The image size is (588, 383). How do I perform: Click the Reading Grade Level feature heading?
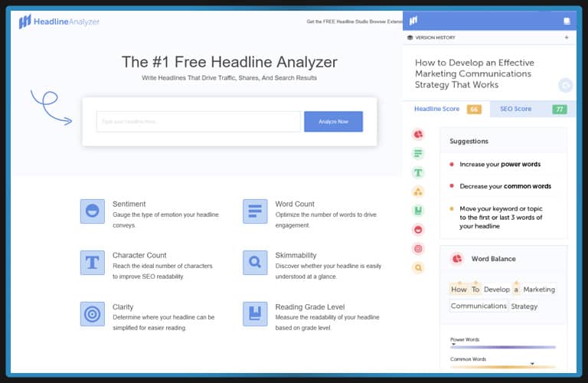[x=310, y=307]
